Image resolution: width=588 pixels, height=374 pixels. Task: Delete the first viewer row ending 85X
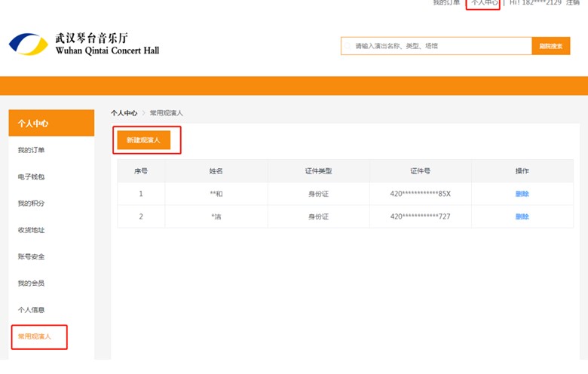click(522, 194)
